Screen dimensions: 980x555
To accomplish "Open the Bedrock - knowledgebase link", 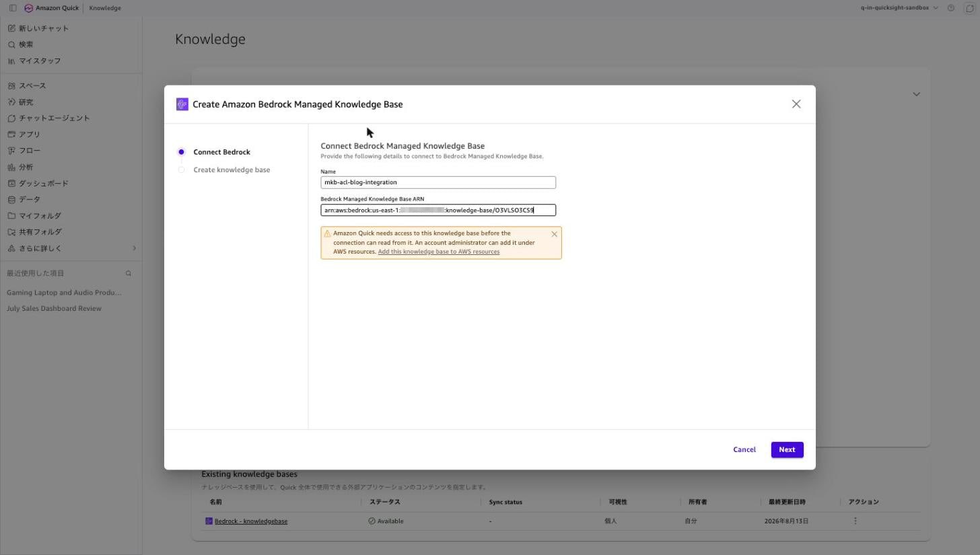I will coord(251,521).
